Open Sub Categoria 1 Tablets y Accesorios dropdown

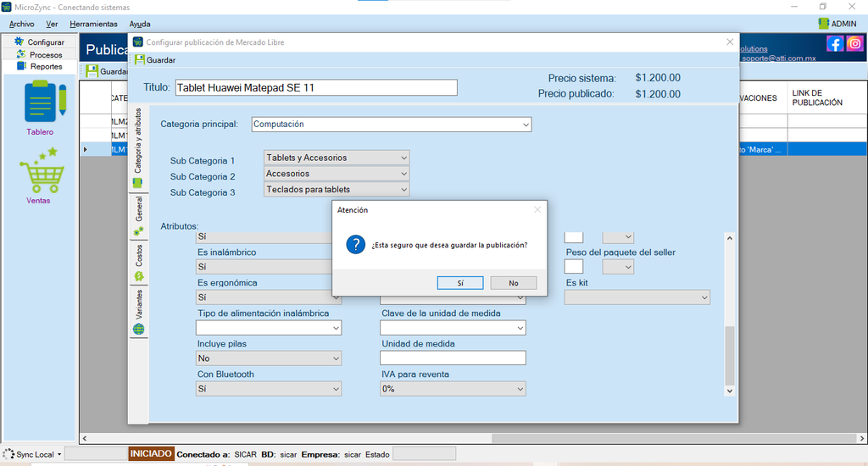[x=337, y=158]
